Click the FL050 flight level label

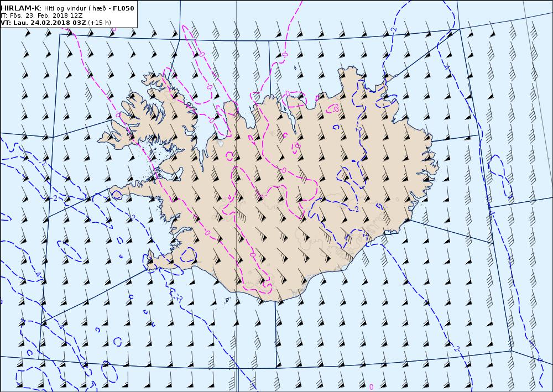pyautogui.click(x=123, y=8)
